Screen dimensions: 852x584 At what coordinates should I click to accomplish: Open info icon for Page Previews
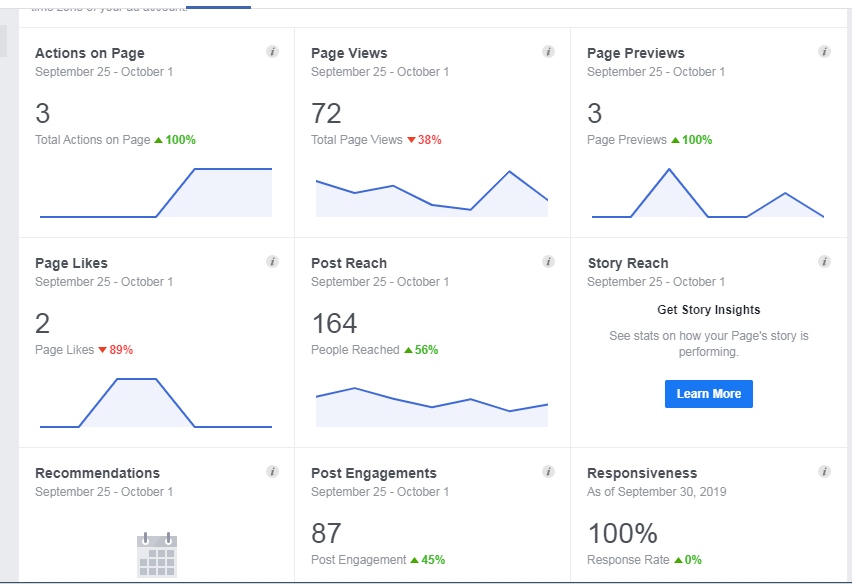point(824,52)
